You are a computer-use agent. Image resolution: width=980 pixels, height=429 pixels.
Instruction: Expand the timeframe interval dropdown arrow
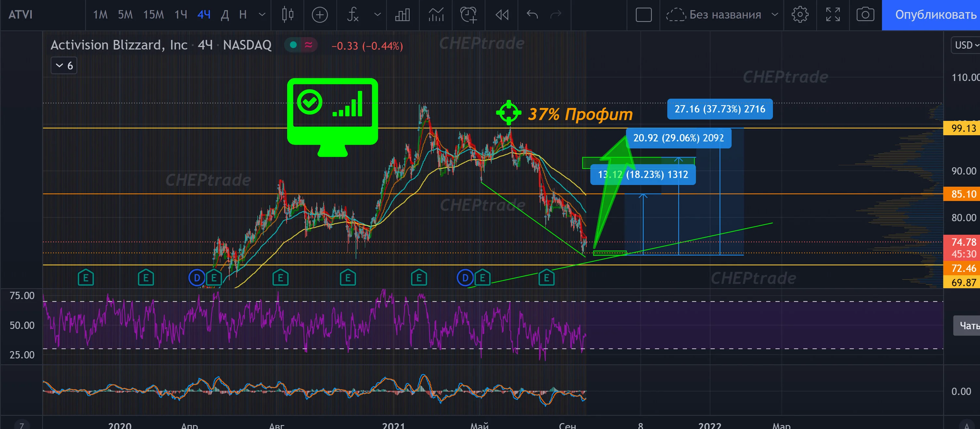coord(262,15)
